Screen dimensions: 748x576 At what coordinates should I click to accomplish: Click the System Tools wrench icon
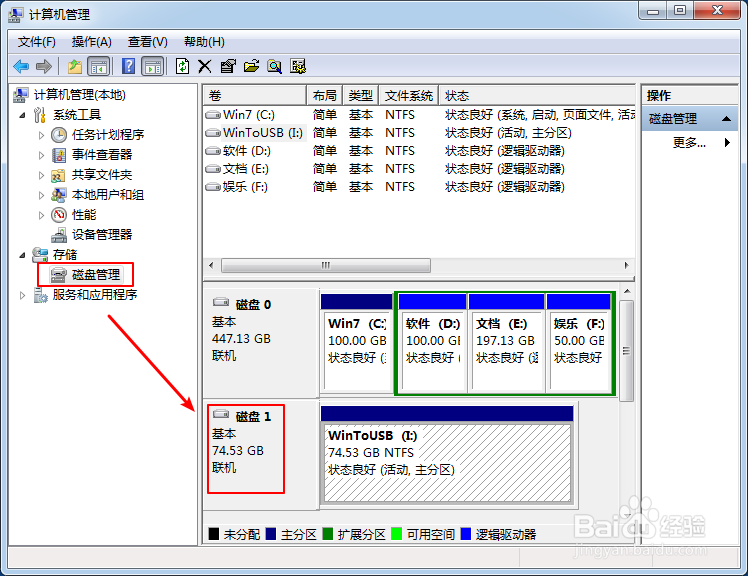(x=40, y=115)
